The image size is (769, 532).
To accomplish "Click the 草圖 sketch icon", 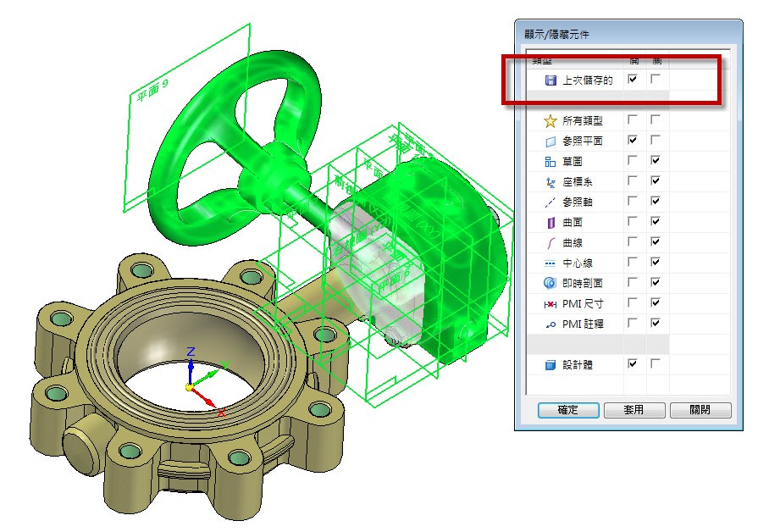I will (x=550, y=162).
